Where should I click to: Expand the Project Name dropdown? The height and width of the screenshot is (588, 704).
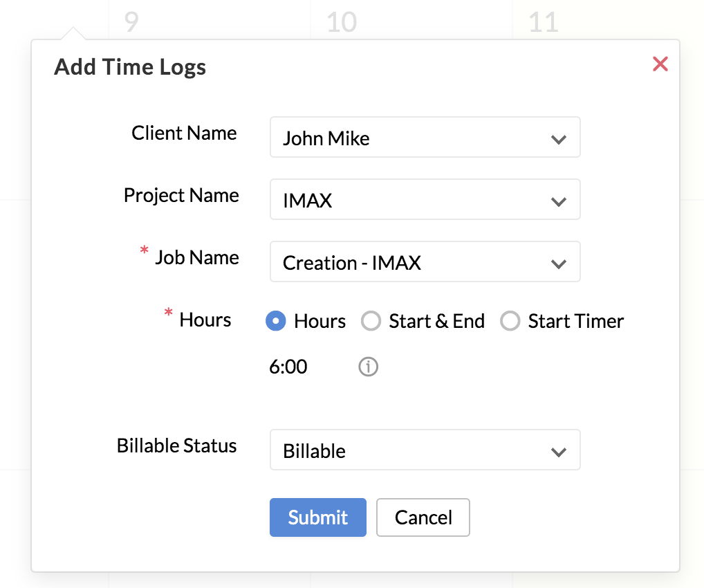425,201
